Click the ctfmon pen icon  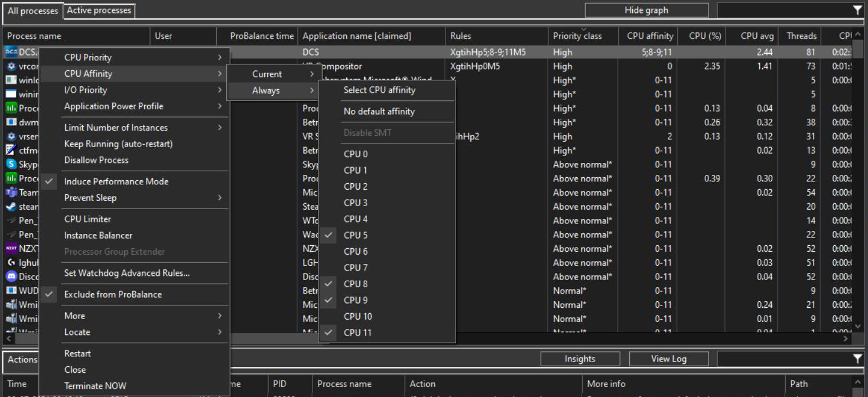(11, 150)
